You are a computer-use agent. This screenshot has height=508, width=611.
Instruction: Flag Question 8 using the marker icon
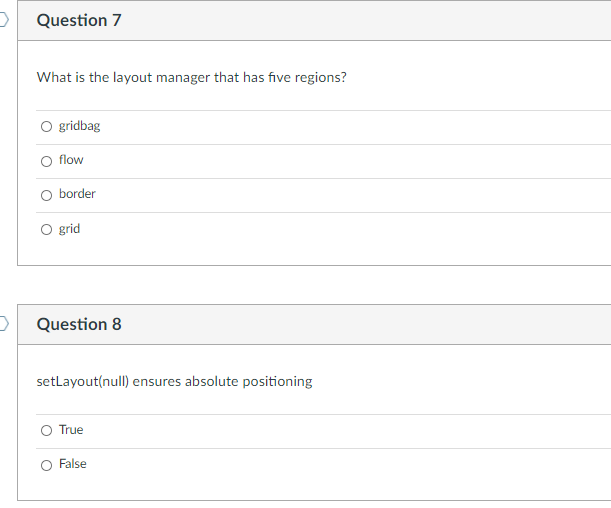(4, 324)
